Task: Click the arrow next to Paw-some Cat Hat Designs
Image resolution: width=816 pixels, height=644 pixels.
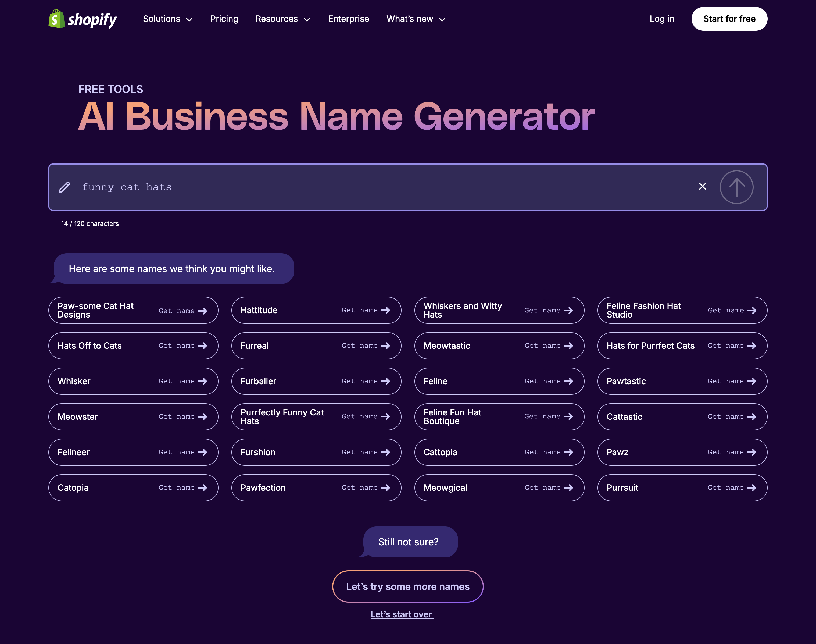Action: click(202, 311)
